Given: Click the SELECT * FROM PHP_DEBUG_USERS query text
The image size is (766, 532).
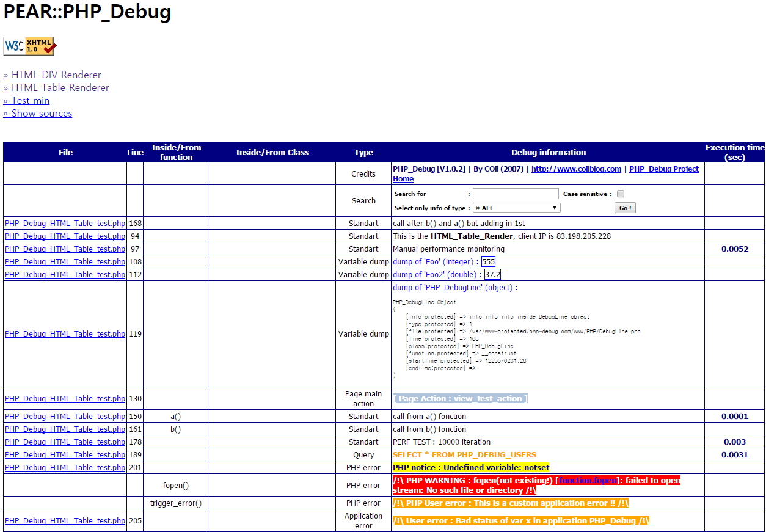Looking at the screenshot, I should 464,455.
